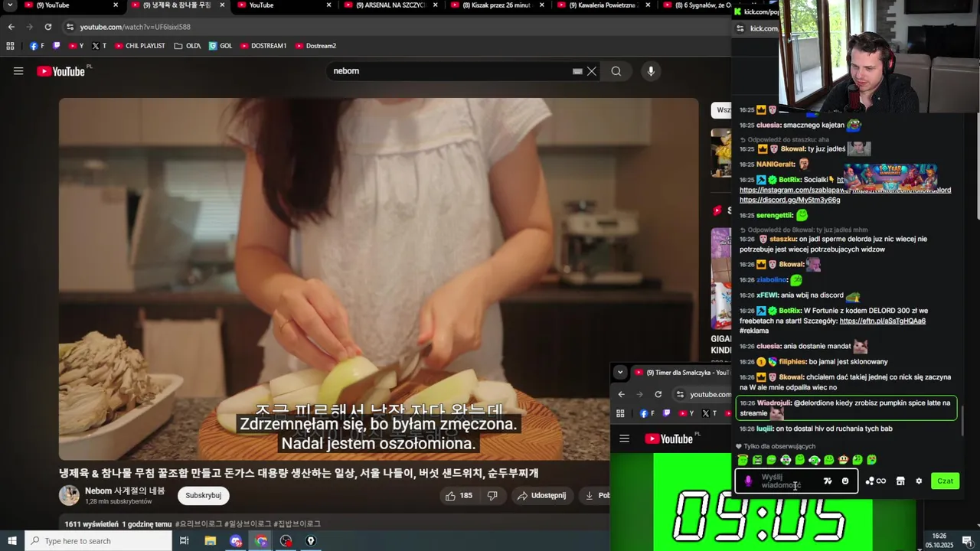Open the GOL bookmark
This screenshot has height=551, width=980.
coord(220,46)
